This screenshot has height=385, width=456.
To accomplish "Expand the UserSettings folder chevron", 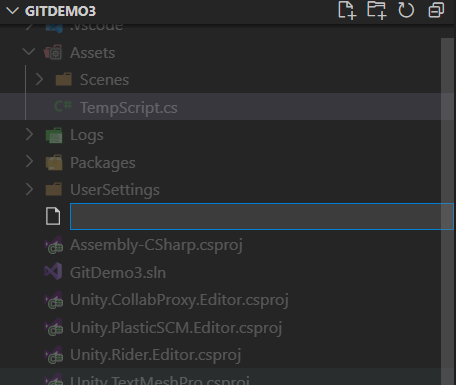I will tap(29, 189).
